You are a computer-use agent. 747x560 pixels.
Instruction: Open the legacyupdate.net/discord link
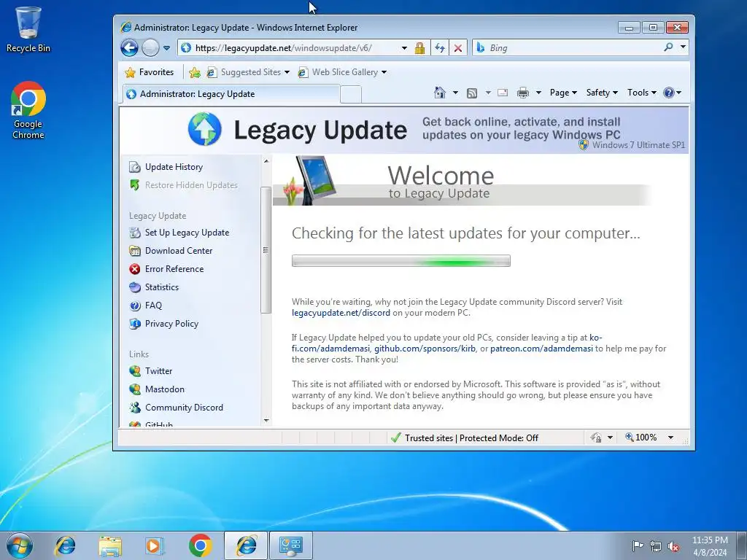tap(341, 313)
